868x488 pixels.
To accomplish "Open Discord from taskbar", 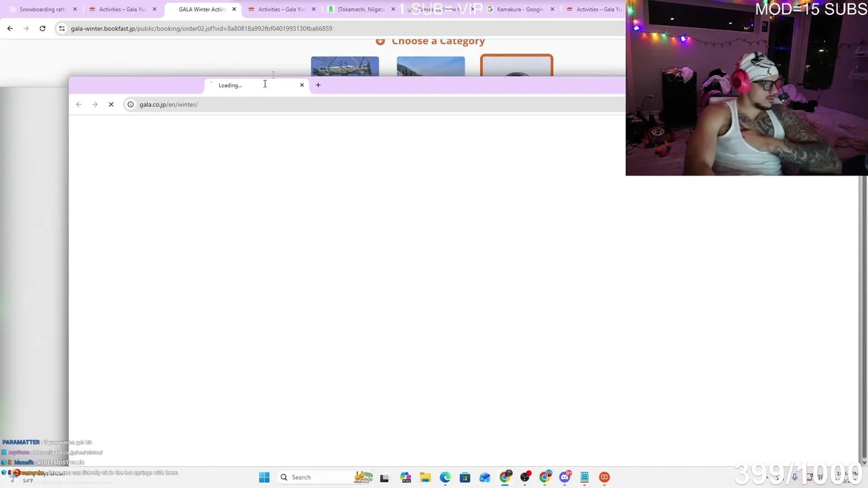I will pos(565,477).
